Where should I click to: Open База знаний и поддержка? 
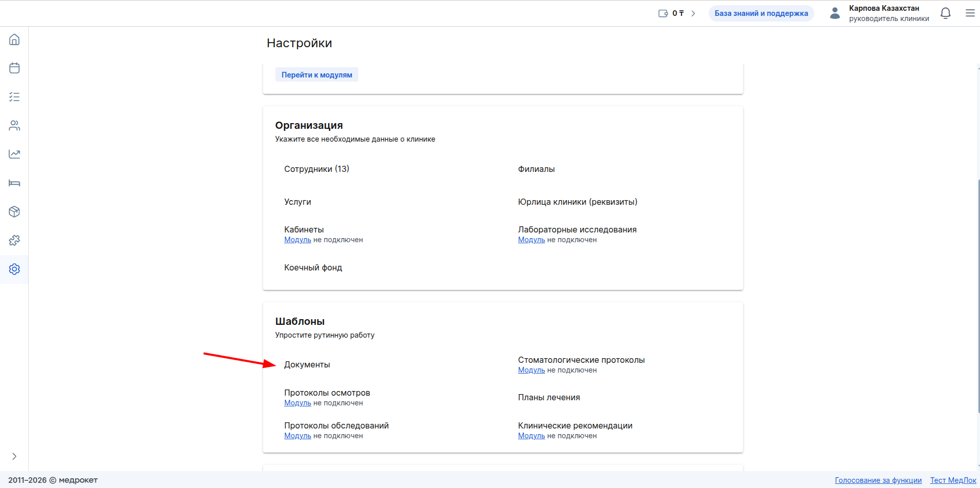coord(761,13)
